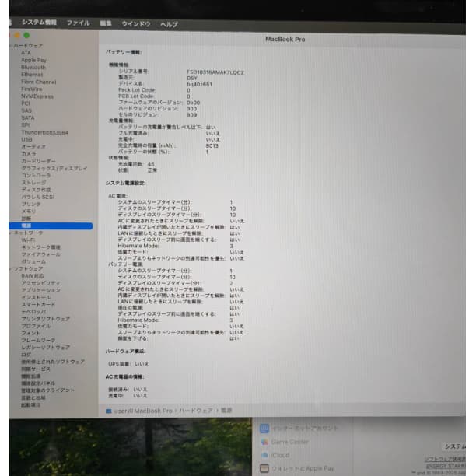476x476 pixels.
Task: Select PCI in the sidebar
Action: click(26, 103)
